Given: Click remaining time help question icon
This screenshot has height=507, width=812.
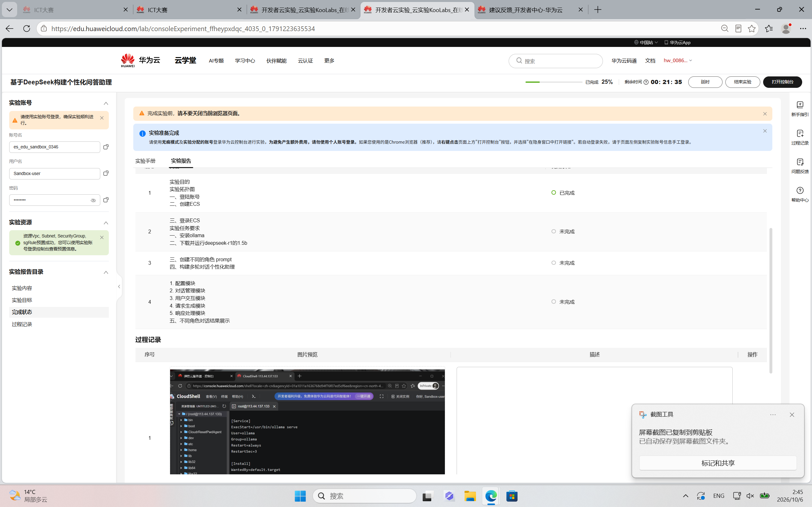Looking at the screenshot, I should [x=646, y=82].
